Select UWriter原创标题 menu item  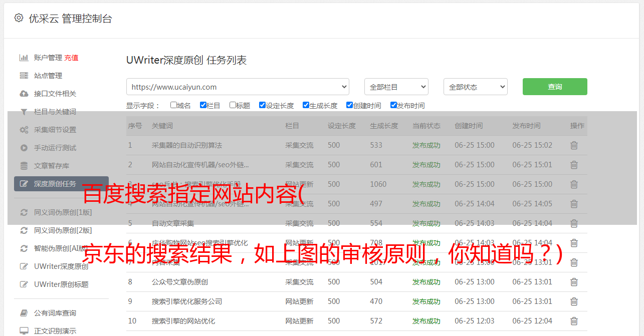coord(61,284)
